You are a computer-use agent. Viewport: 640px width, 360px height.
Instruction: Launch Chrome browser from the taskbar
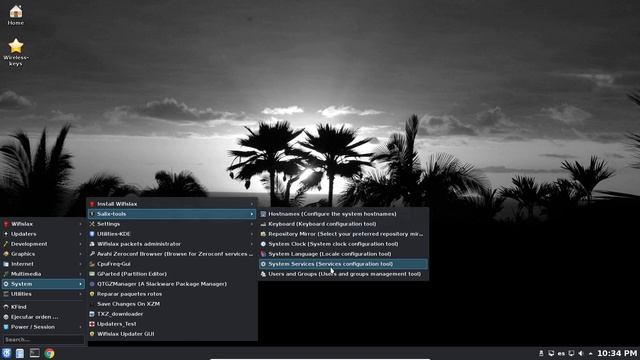(49, 353)
